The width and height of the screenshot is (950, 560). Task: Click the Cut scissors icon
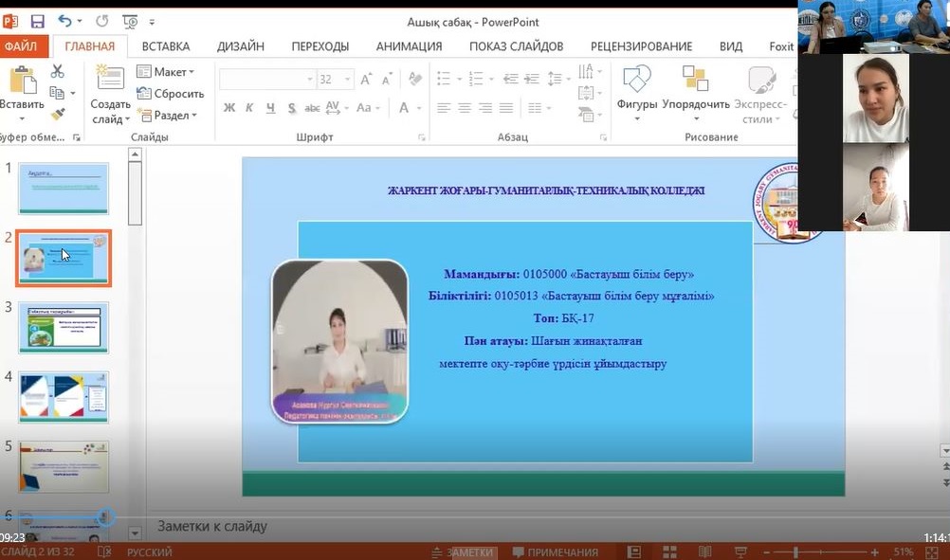(x=58, y=71)
